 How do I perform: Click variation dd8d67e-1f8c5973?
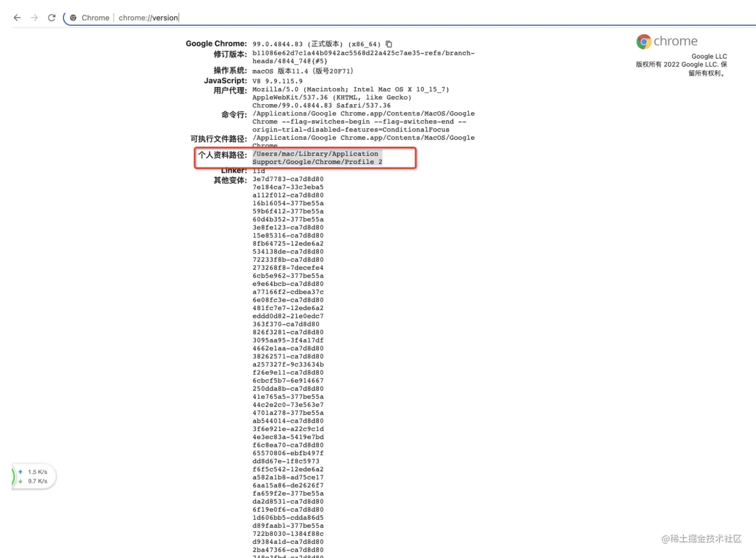[286, 461]
